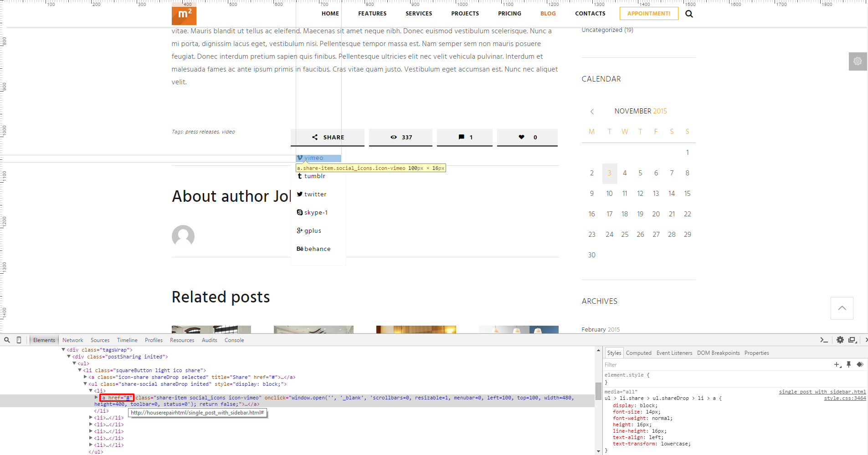Collapse the div class="tagsWrap" node

[63, 350]
